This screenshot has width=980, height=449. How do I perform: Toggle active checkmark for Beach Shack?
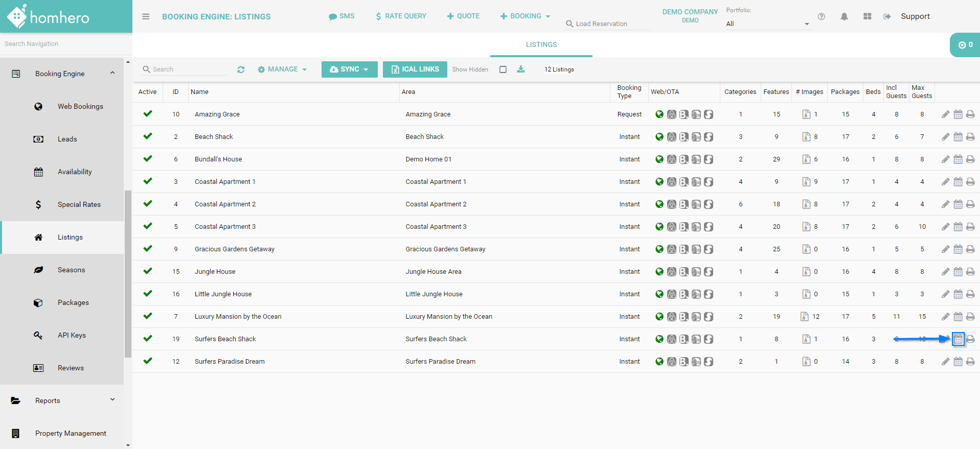(x=148, y=136)
